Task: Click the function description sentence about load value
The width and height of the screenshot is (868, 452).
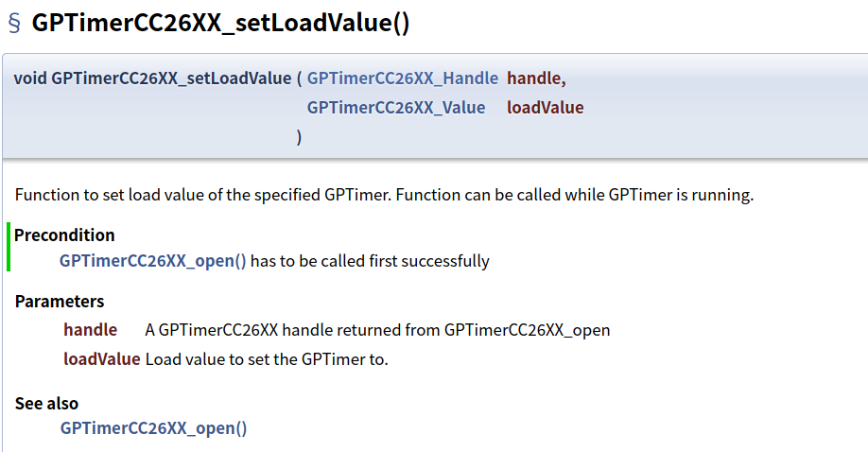Action: pos(384,196)
